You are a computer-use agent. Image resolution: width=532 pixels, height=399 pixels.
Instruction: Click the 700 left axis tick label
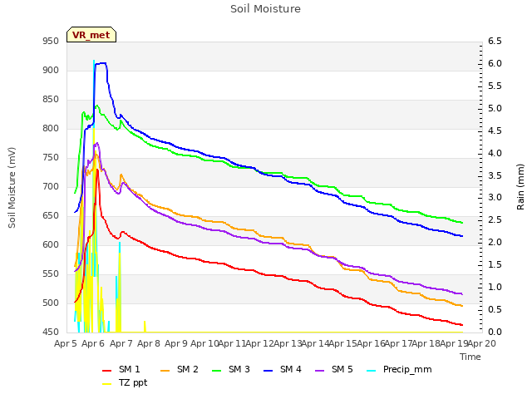pos(51,187)
